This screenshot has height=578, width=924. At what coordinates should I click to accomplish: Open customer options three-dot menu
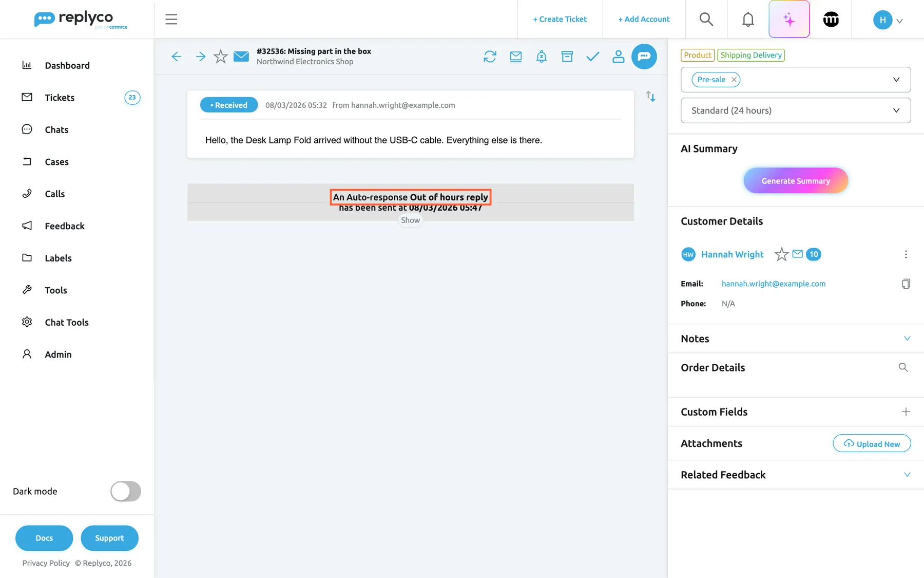(x=906, y=254)
